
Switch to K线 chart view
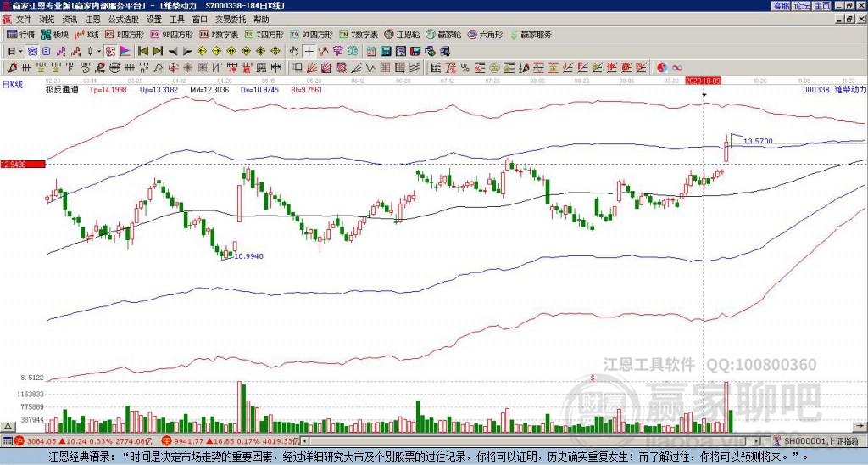point(86,34)
